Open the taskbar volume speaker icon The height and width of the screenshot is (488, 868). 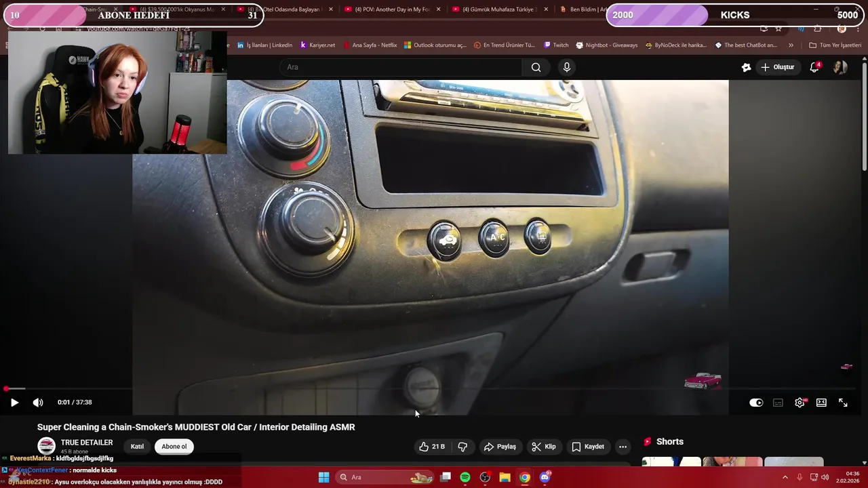click(825, 477)
